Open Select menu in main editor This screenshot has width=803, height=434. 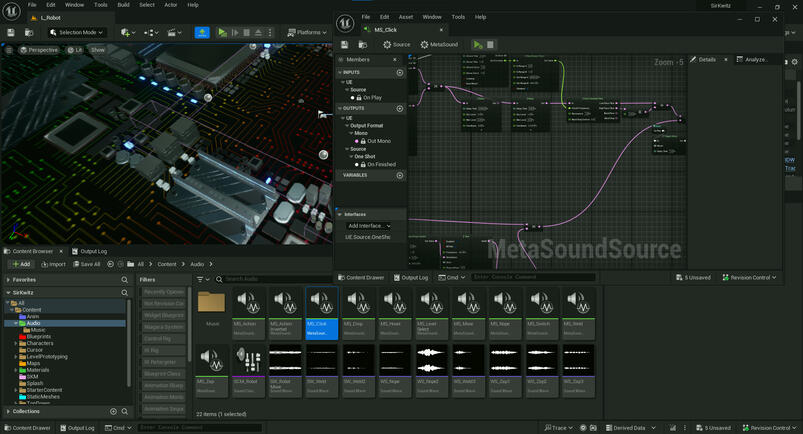pyautogui.click(x=147, y=5)
